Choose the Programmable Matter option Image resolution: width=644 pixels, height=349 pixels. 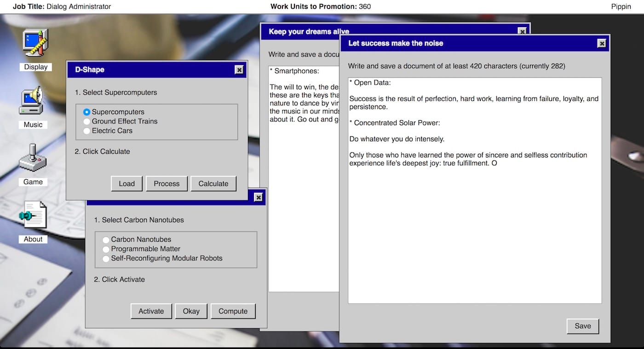[x=106, y=249]
